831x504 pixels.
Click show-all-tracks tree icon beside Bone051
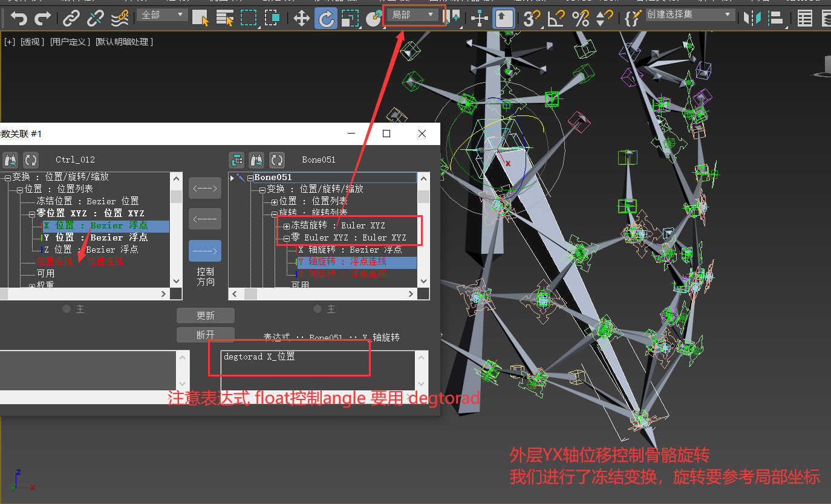pyautogui.click(x=236, y=160)
